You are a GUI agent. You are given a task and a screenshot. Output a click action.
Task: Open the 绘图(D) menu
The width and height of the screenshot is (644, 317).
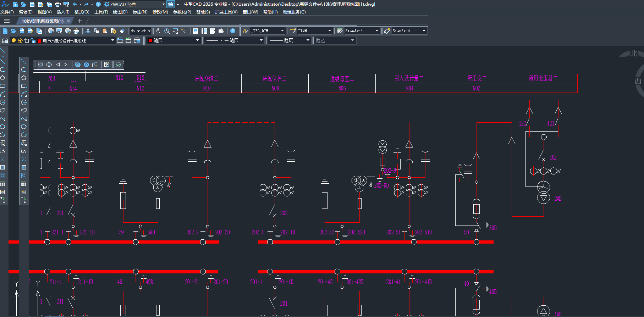click(120, 12)
